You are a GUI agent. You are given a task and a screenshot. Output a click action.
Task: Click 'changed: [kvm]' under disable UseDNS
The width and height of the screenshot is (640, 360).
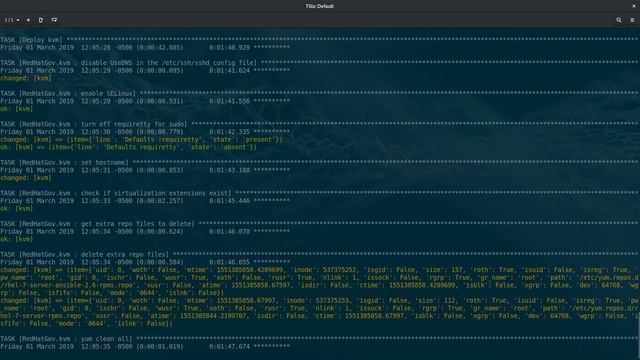click(x=26, y=78)
